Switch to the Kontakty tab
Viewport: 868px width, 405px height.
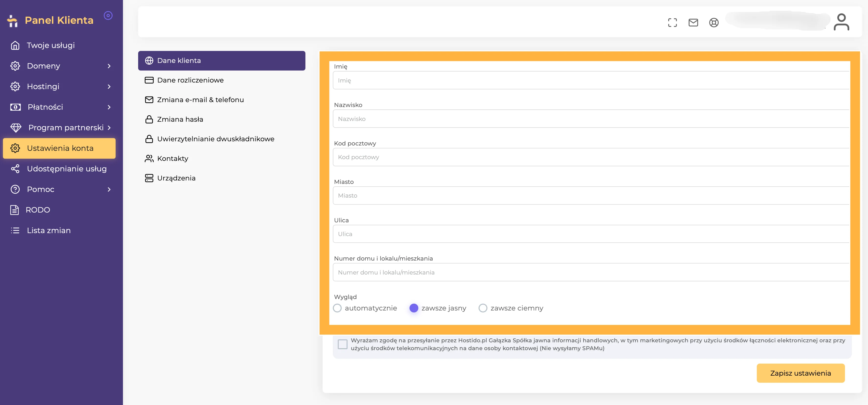[222, 158]
